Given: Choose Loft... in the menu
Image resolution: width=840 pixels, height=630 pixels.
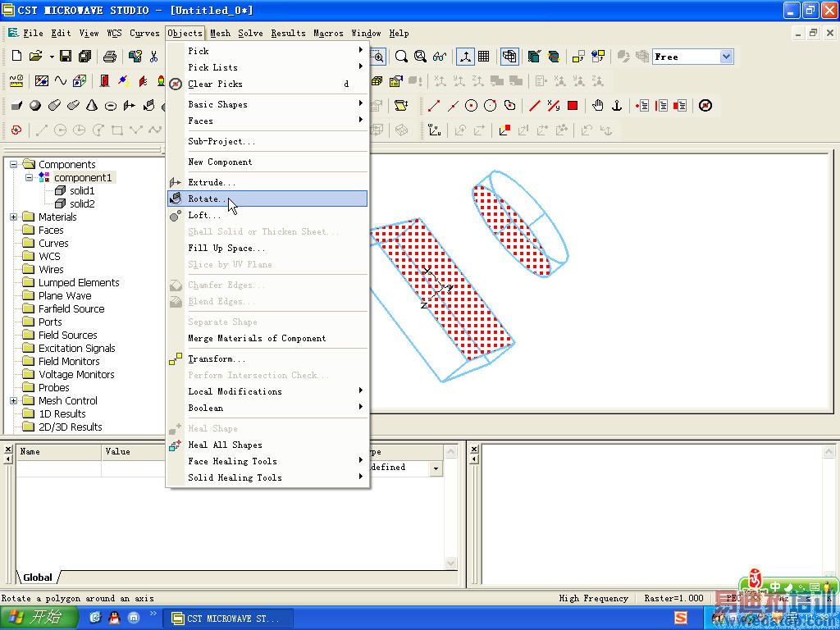Looking at the screenshot, I should click(x=267, y=216).
